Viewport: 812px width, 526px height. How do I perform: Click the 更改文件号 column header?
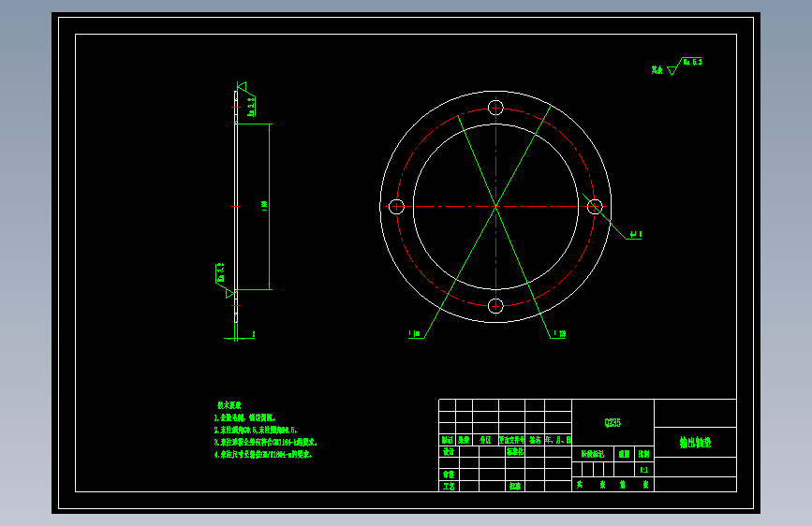click(x=511, y=440)
